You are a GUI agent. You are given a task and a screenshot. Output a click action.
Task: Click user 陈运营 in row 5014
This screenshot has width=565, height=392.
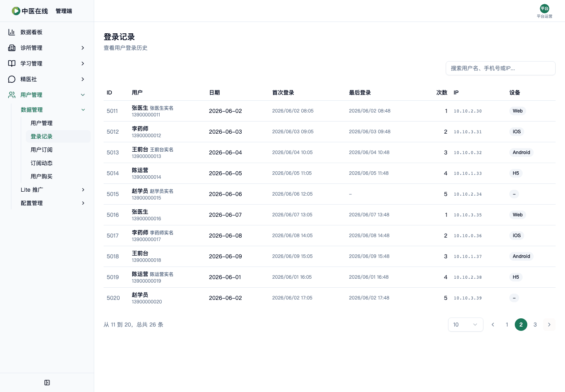(x=140, y=170)
